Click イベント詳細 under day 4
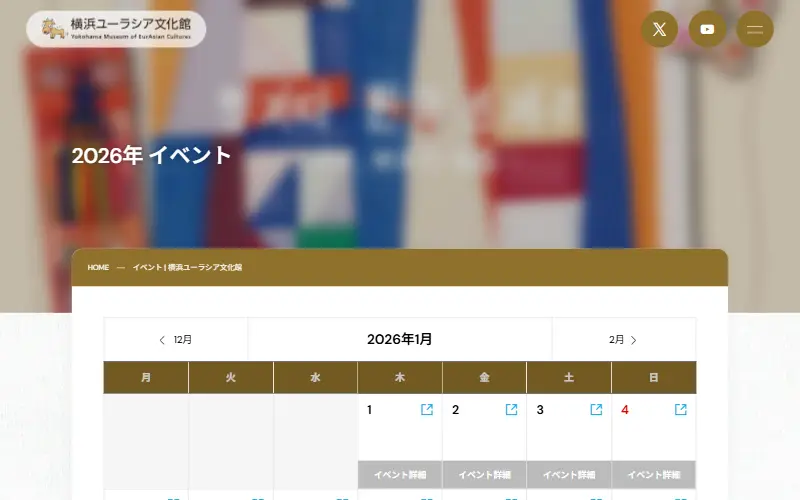The height and width of the screenshot is (500, 800). [x=654, y=475]
